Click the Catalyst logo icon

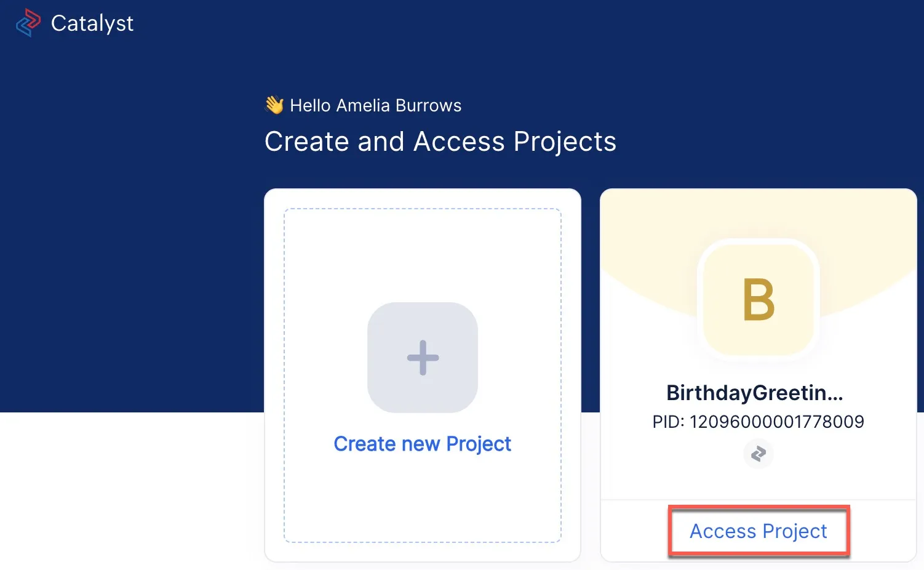coord(28,23)
